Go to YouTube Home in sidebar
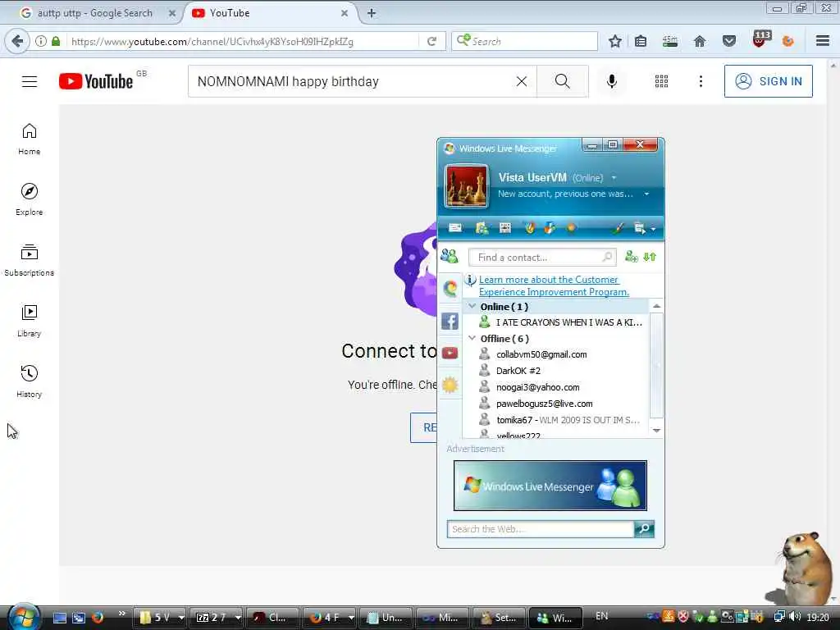This screenshot has height=630, width=840. click(x=30, y=139)
